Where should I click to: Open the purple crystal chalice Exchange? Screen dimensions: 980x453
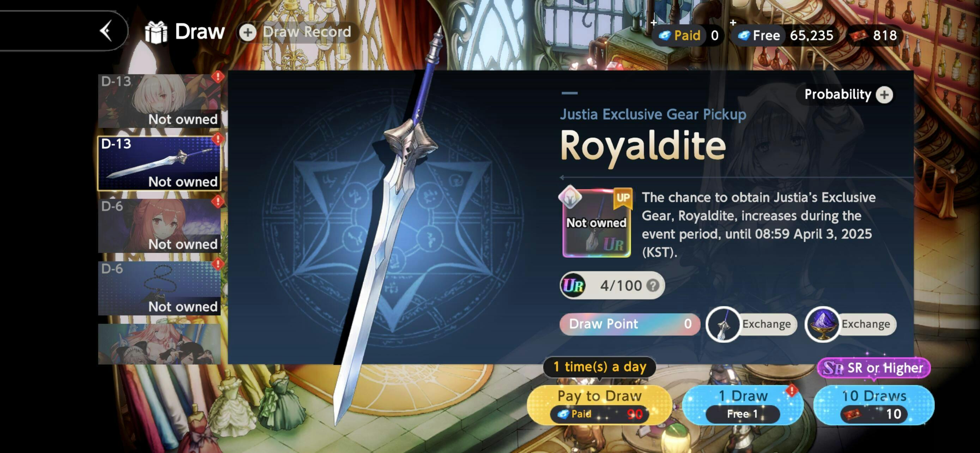851,324
